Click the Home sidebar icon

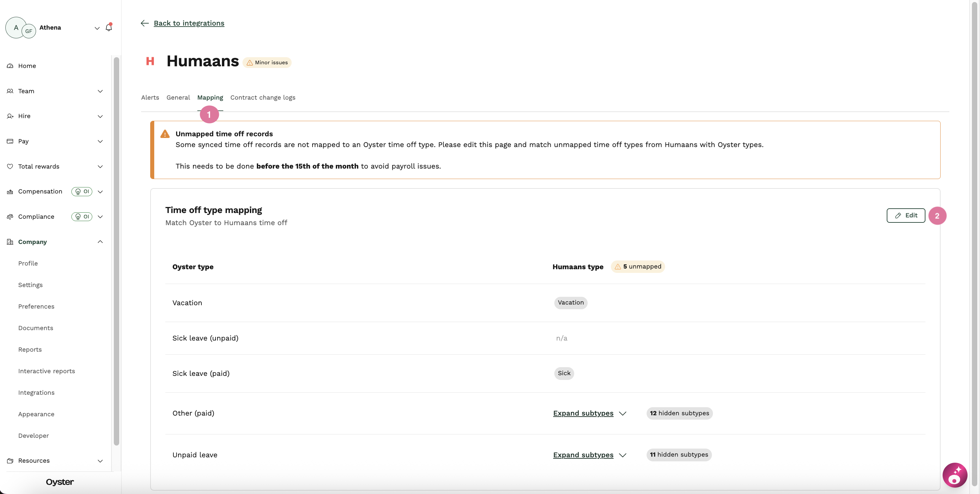[x=10, y=66]
